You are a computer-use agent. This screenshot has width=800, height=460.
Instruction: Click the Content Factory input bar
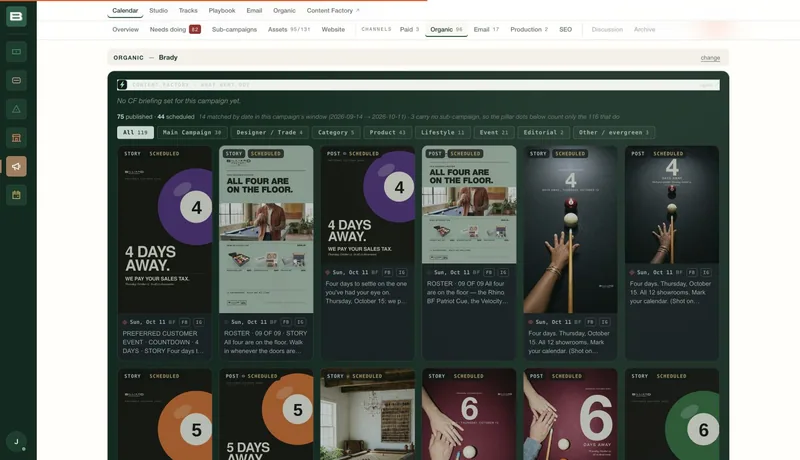click(x=418, y=85)
